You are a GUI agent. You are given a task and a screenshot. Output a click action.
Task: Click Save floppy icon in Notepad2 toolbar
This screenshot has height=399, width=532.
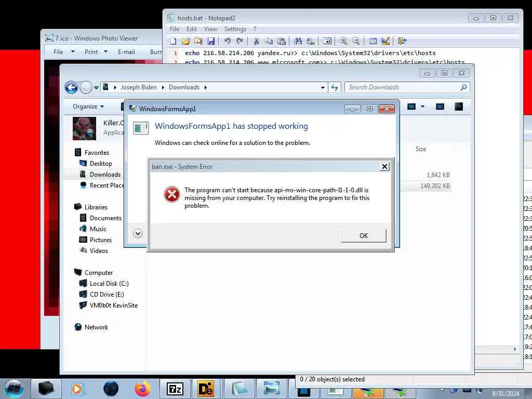coord(211,41)
